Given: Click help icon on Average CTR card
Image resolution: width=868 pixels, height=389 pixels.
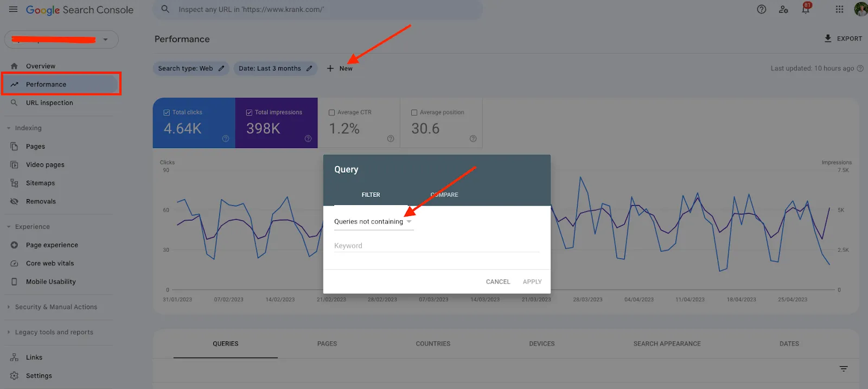Looking at the screenshot, I should click(391, 139).
